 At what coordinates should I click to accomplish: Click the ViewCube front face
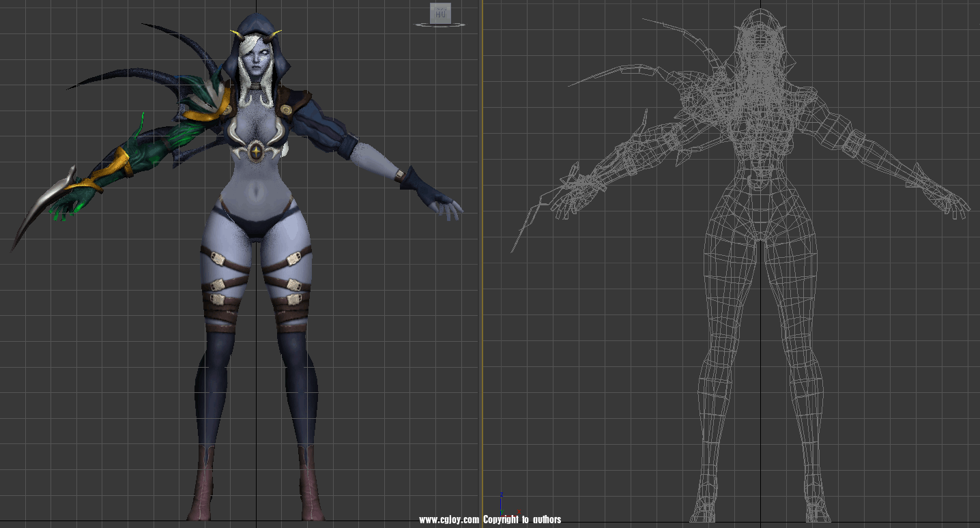tap(440, 14)
